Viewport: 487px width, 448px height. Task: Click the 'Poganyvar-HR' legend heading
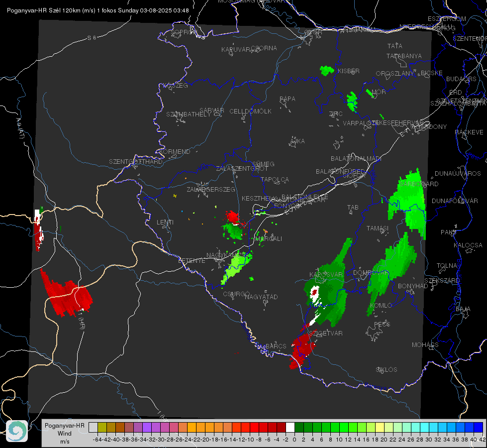coord(65,426)
